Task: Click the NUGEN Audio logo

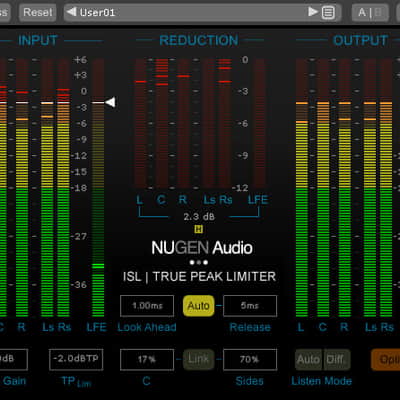Action: (x=202, y=248)
